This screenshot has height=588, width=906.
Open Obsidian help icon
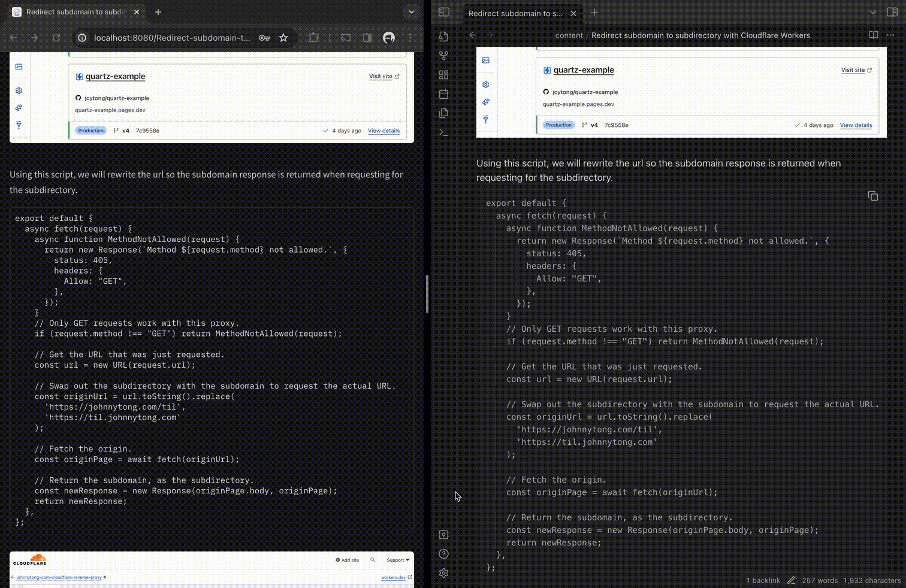pos(443,554)
